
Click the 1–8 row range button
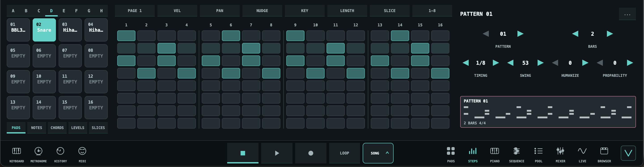(432, 11)
